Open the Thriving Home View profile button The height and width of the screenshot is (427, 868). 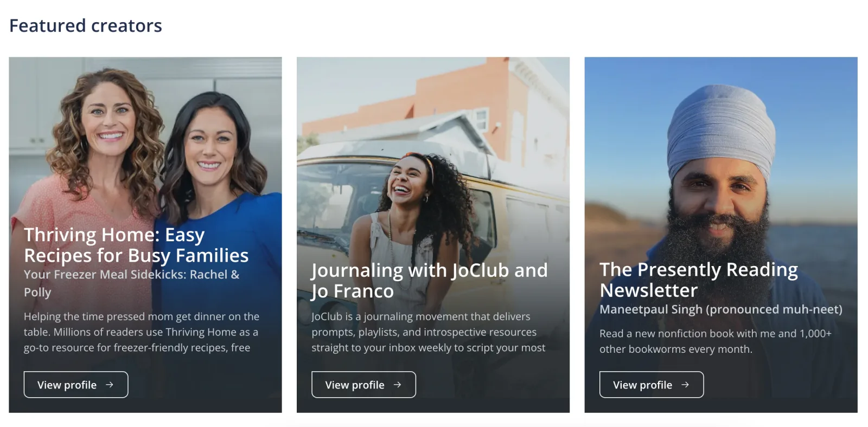tap(75, 385)
